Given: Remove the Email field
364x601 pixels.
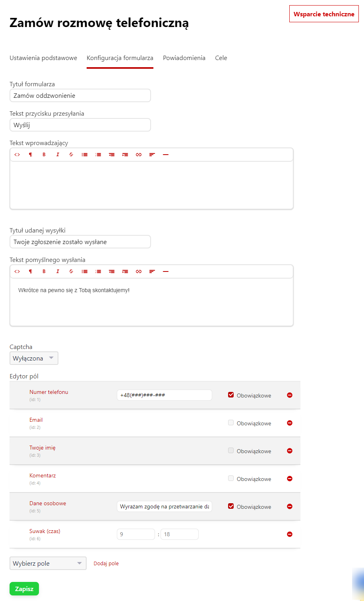Looking at the screenshot, I should (290, 423).
